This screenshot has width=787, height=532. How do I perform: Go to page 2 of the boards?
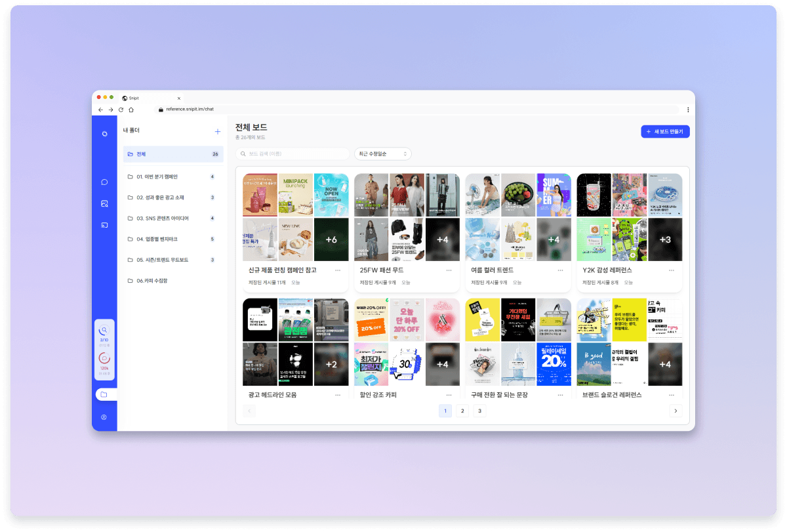click(462, 410)
